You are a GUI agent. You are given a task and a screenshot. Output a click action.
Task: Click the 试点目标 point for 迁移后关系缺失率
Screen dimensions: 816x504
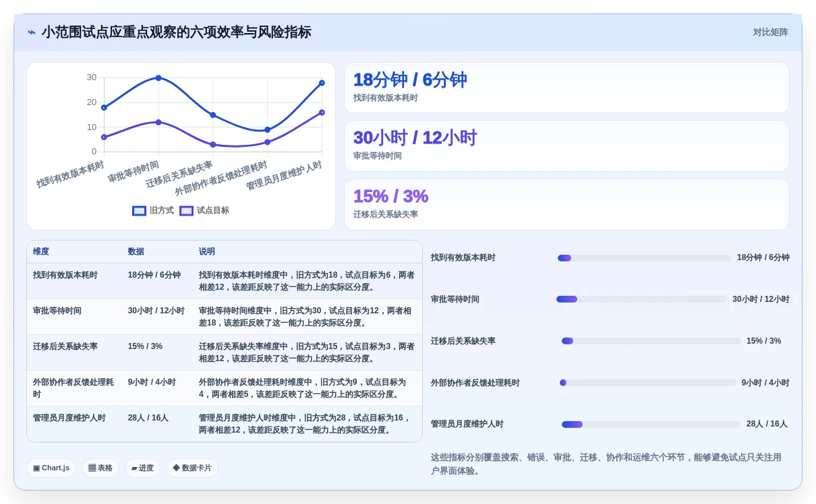point(213,144)
